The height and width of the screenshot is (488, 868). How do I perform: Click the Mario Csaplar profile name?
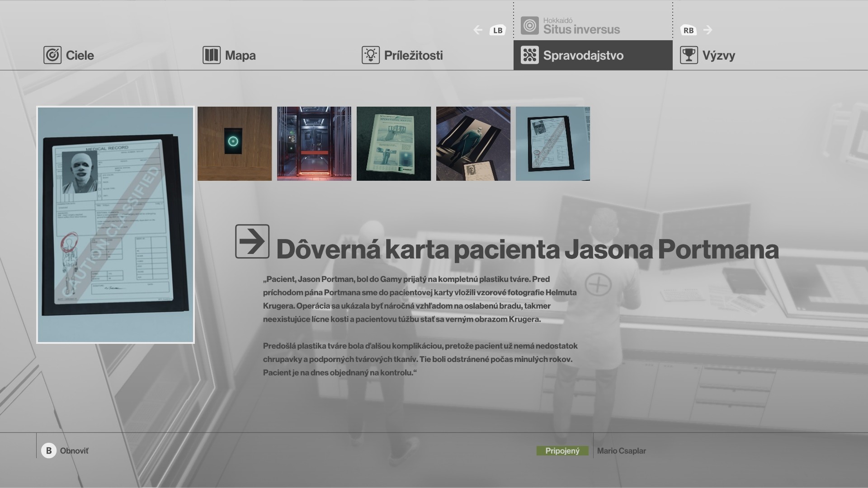click(x=621, y=451)
